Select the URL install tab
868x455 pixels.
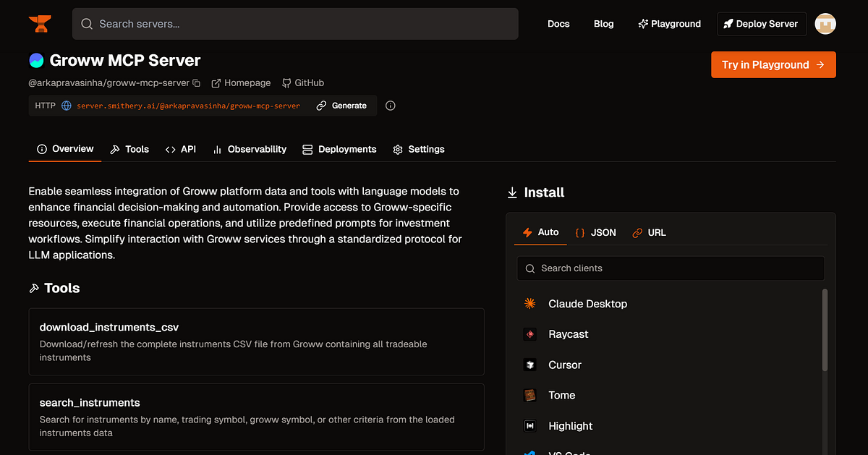(x=649, y=233)
